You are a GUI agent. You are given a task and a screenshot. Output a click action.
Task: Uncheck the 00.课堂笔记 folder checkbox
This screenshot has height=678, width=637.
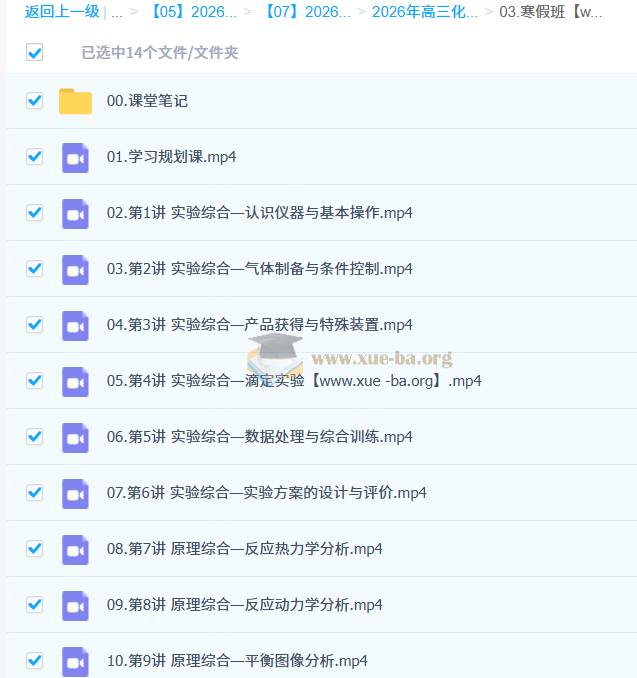point(34,101)
